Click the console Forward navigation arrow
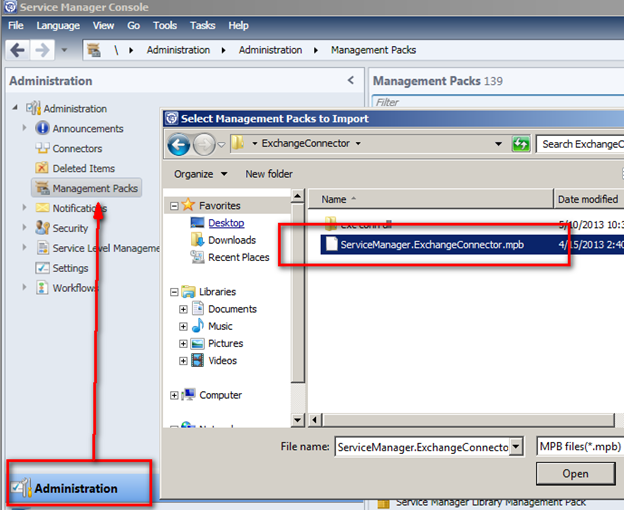 [42, 50]
